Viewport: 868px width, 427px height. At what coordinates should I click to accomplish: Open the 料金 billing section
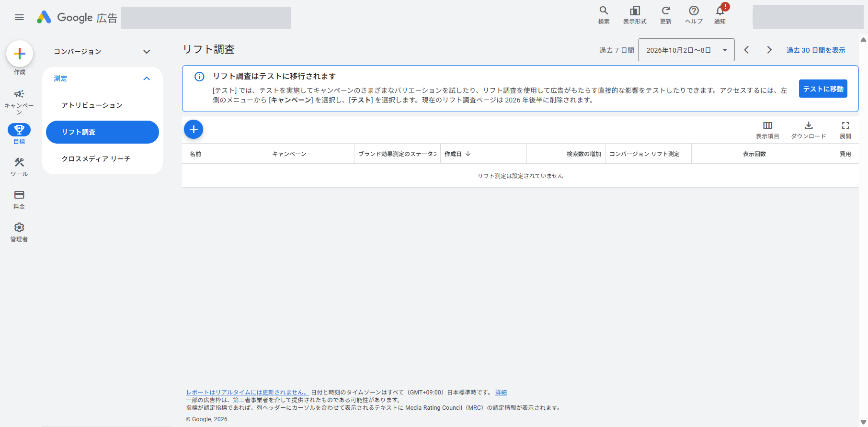click(19, 200)
